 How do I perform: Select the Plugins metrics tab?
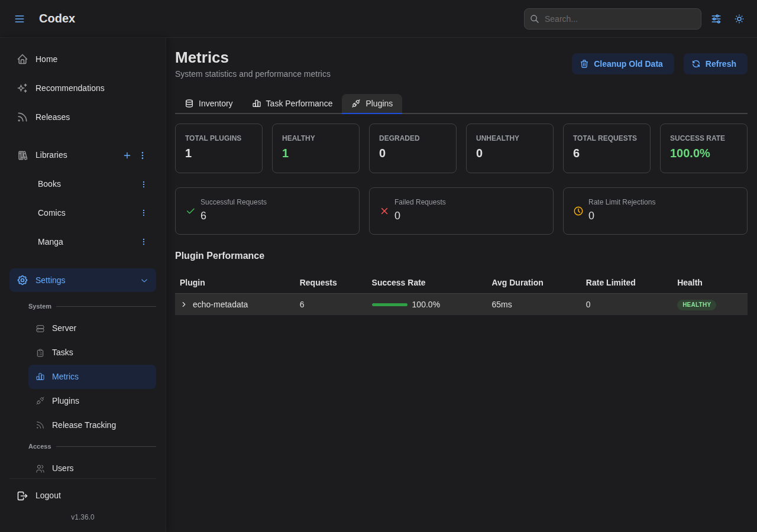372,103
